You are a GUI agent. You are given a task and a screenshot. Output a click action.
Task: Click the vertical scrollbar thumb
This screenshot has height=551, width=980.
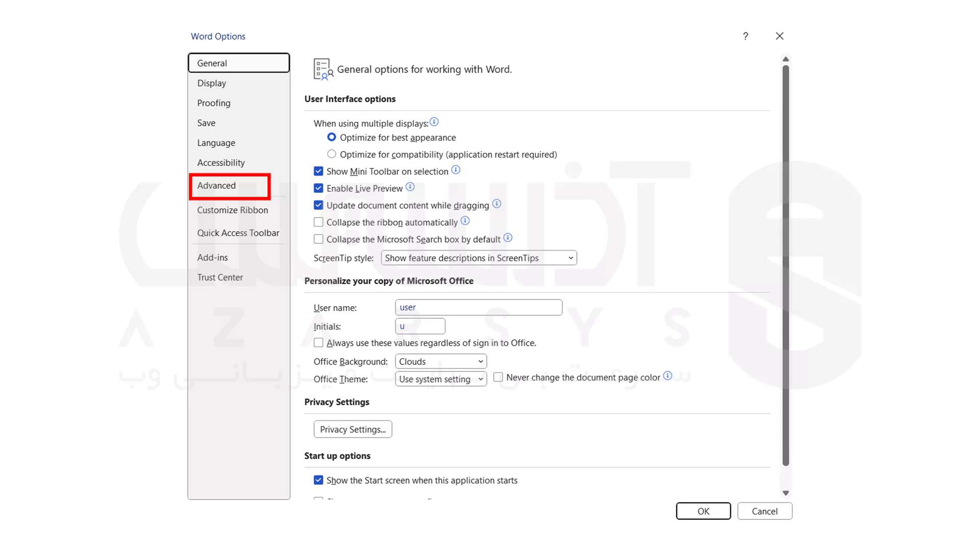(x=786, y=265)
